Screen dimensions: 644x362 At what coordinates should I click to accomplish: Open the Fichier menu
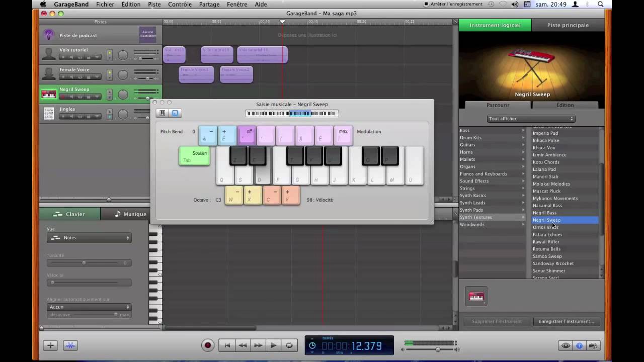coord(105,5)
